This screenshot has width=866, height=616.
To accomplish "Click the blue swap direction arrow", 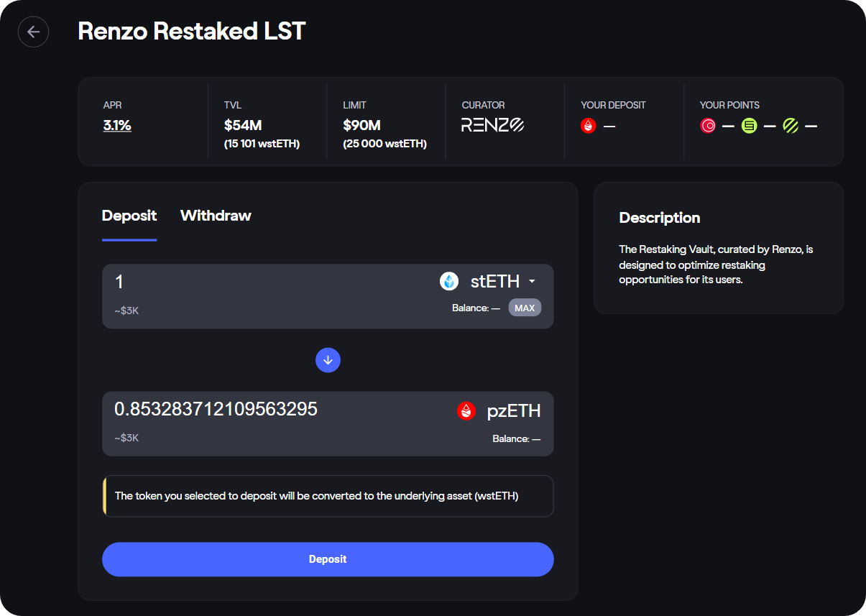I will click(328, 360).
